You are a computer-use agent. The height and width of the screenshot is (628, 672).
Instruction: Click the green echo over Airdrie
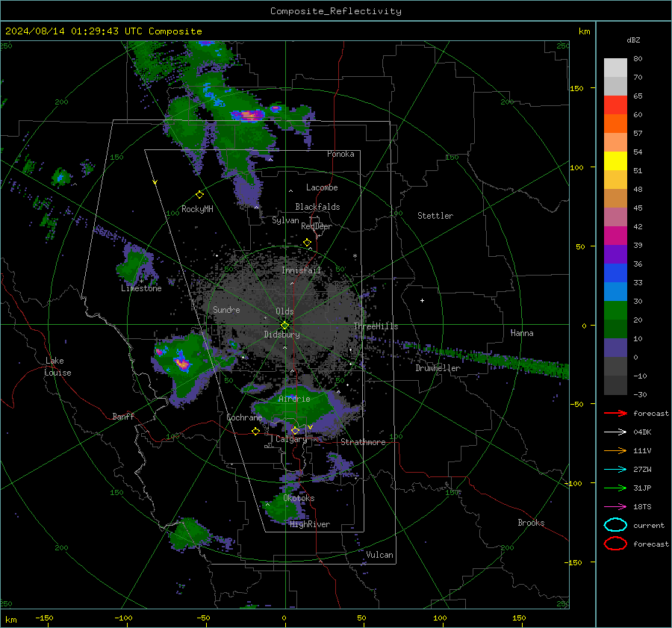coord(296,407)
